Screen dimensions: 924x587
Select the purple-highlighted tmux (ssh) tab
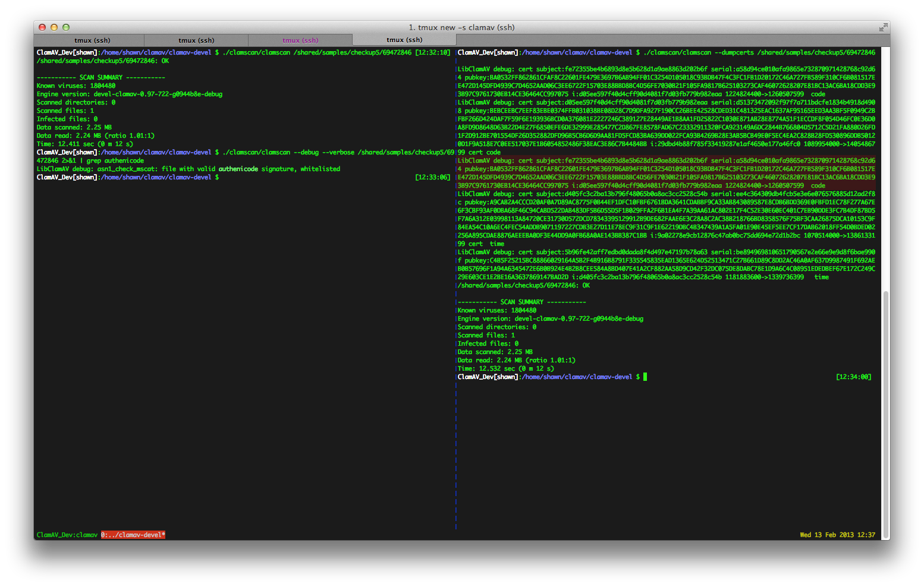(x=300, y=40)
